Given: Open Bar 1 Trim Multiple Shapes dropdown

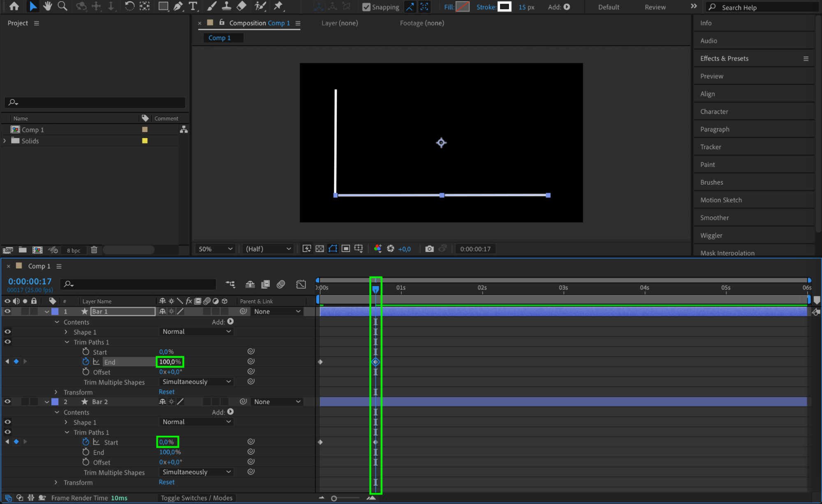Looking at the screenshot, I should [196, 381].
